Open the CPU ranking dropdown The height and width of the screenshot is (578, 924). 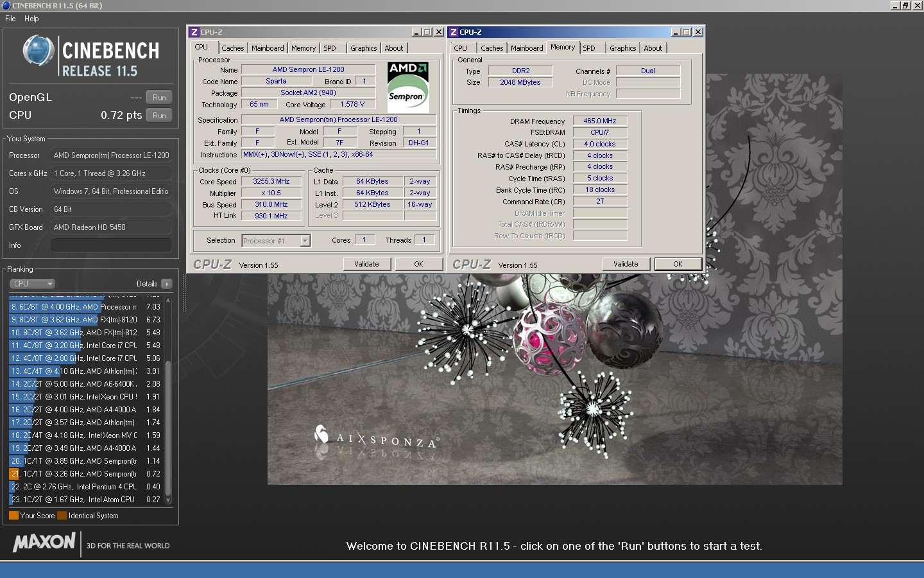pos(32,283)
